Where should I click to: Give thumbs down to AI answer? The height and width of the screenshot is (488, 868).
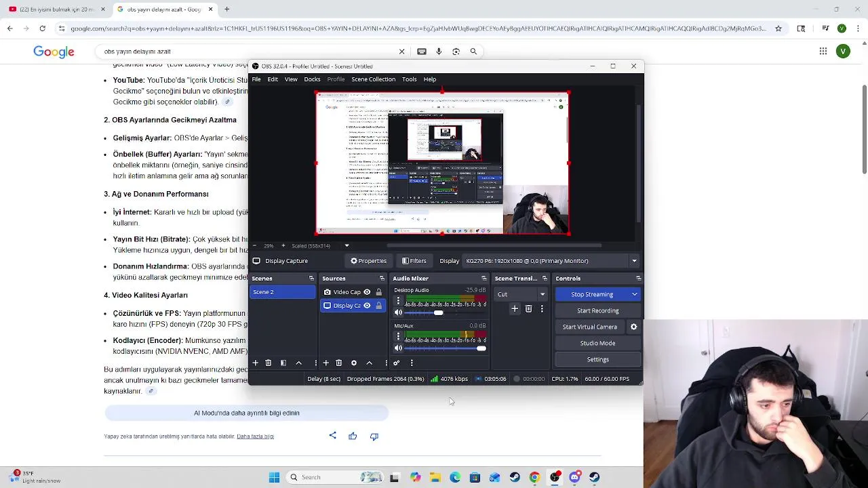pos(374,436)
